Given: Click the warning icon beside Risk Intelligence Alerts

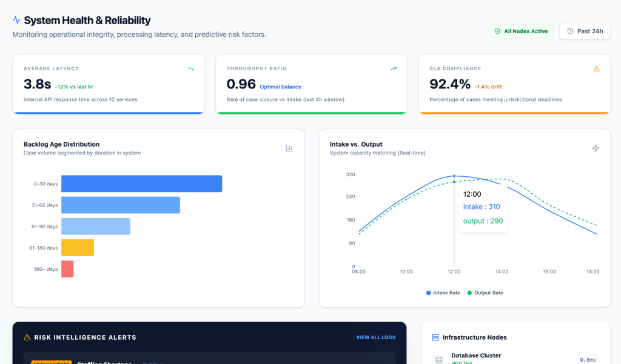Looking at the screenshot, I should point(27,337).
